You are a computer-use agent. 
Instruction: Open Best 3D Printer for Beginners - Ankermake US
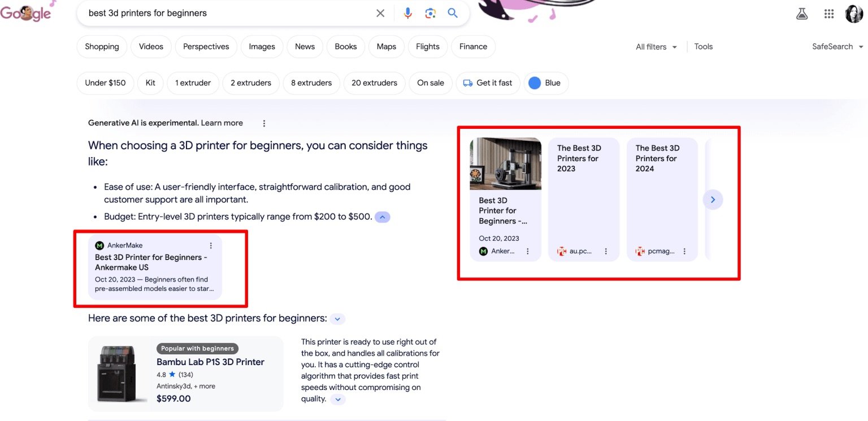coord(151,262)
